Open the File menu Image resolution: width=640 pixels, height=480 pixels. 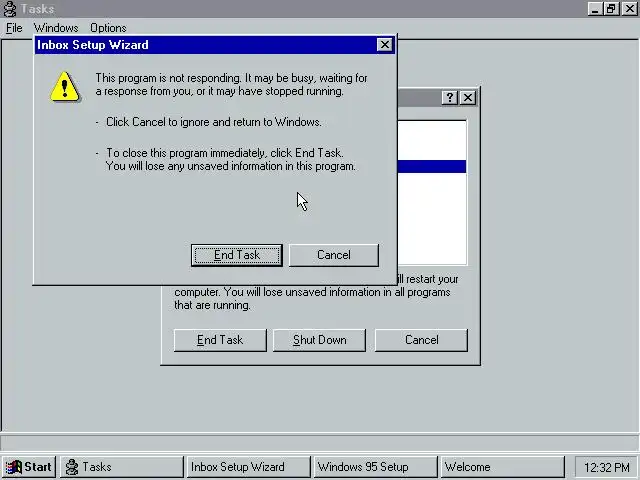[x=14, y=28]
